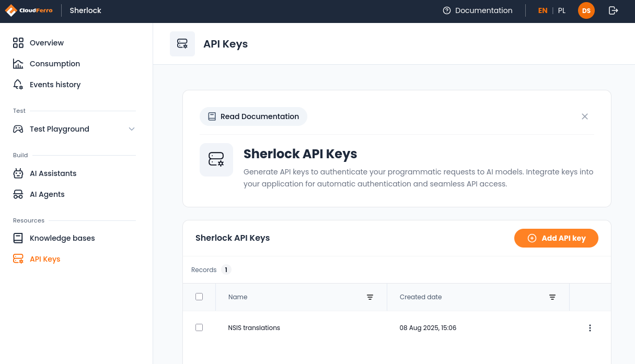Click the Sherlock API Keys card icon
635x364 pixels.
(x=216, y=160)
